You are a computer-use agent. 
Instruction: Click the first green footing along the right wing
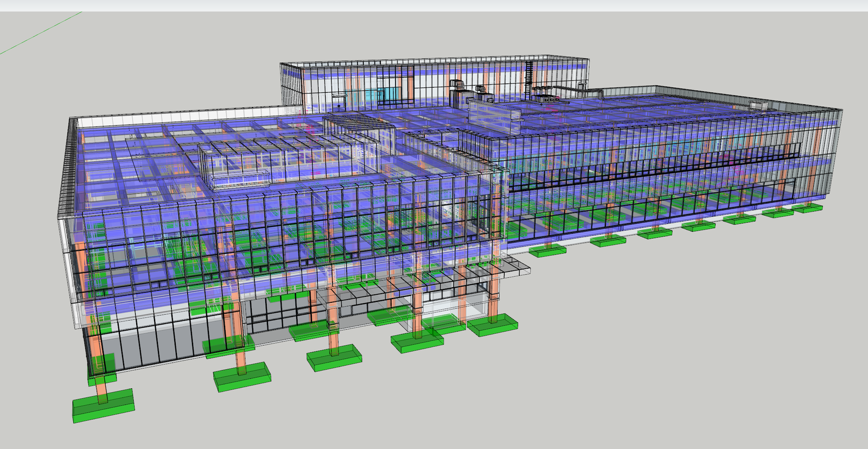point(548,250)
